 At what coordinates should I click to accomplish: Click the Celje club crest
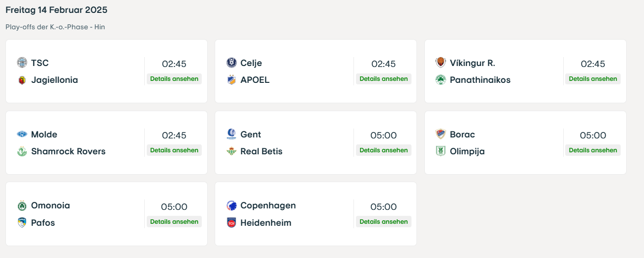(231, 63)
